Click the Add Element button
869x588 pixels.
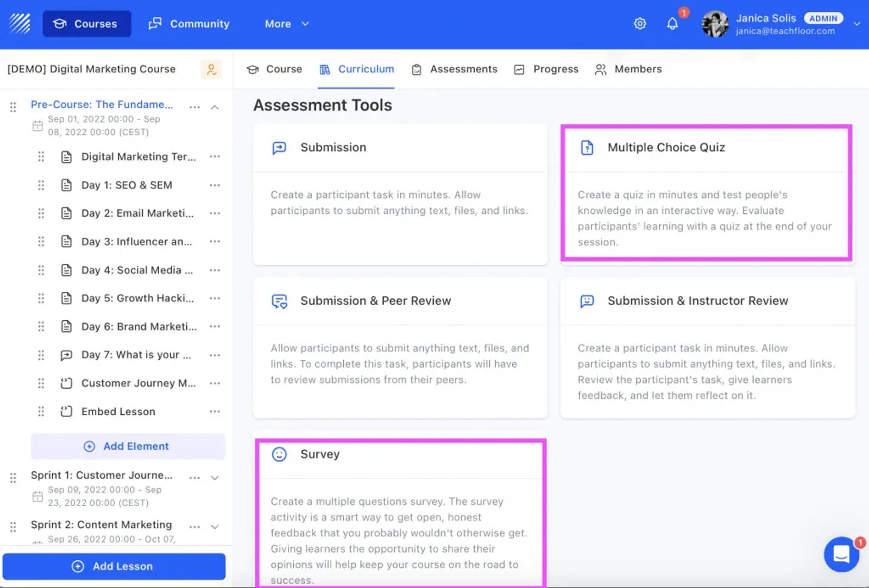pos(128,446)
